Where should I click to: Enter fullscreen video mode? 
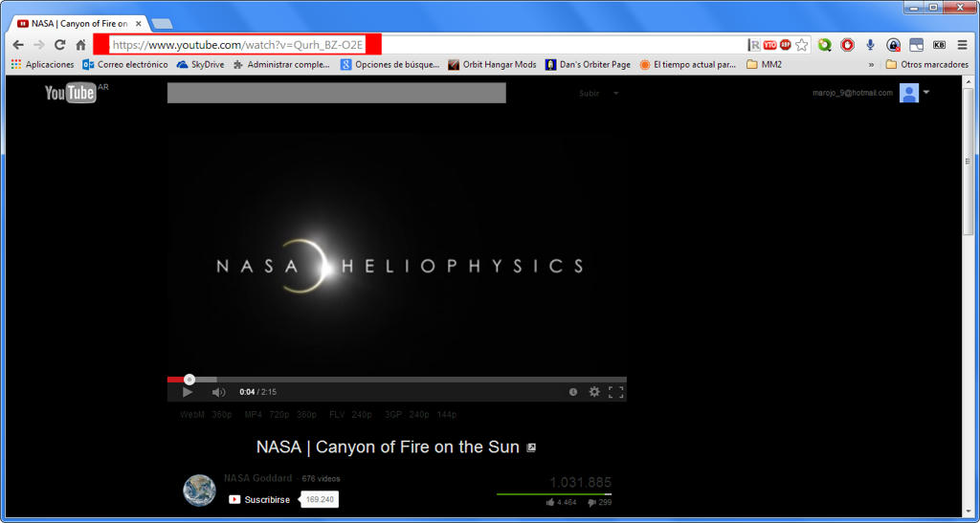pos(615,392)
